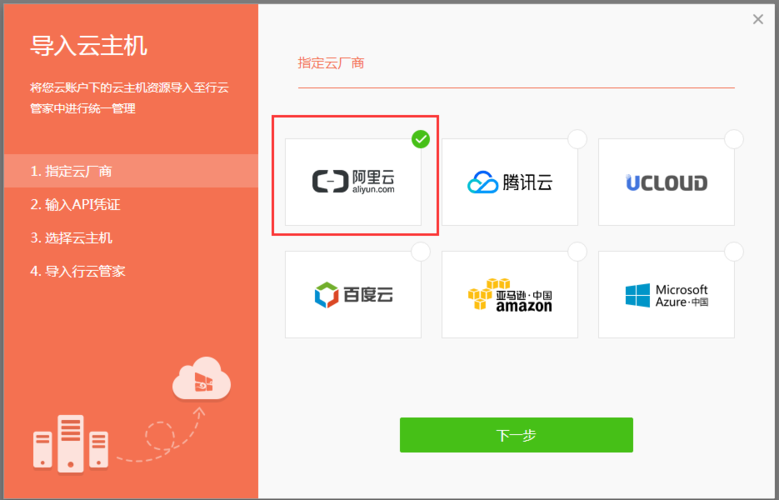The image size is (779, 500).
Task: Choose the 亚马逊·中国 amazon card
Action: (x=510, y=295)
